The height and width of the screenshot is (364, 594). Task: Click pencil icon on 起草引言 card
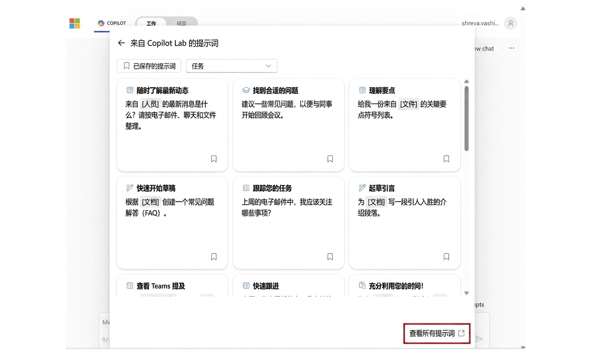(362, 188)
